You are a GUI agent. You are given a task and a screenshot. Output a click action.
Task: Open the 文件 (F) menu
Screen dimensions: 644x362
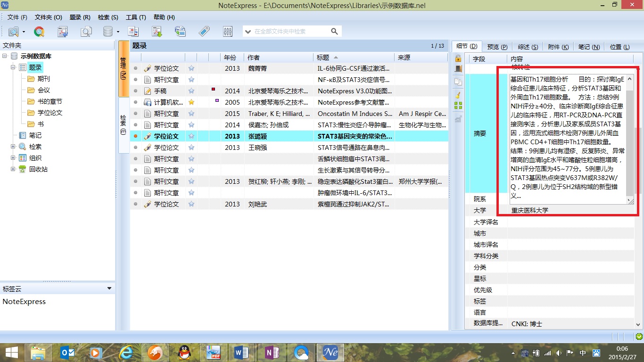point(17,17)
